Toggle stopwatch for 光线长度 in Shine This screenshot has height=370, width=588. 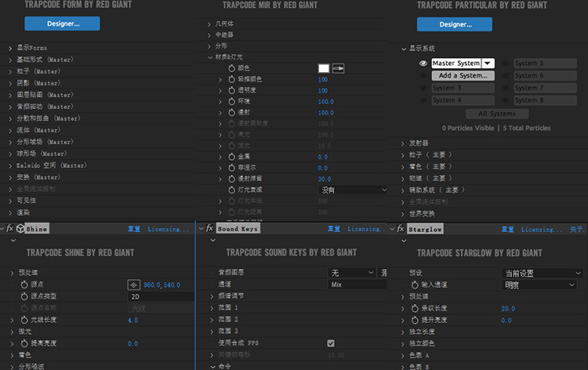[24, 320]
